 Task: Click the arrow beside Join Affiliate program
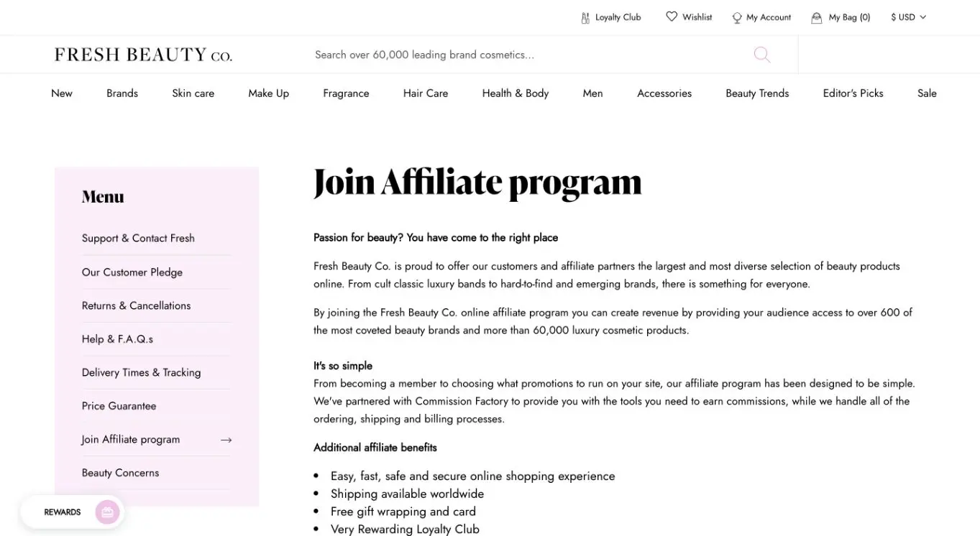pos(226,440)
